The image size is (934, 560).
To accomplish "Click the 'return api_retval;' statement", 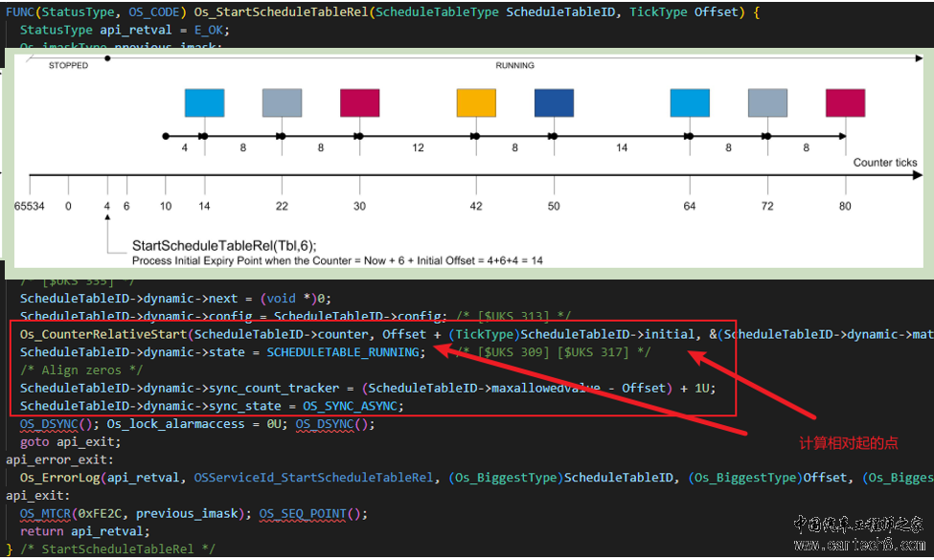I will (84, 531).
